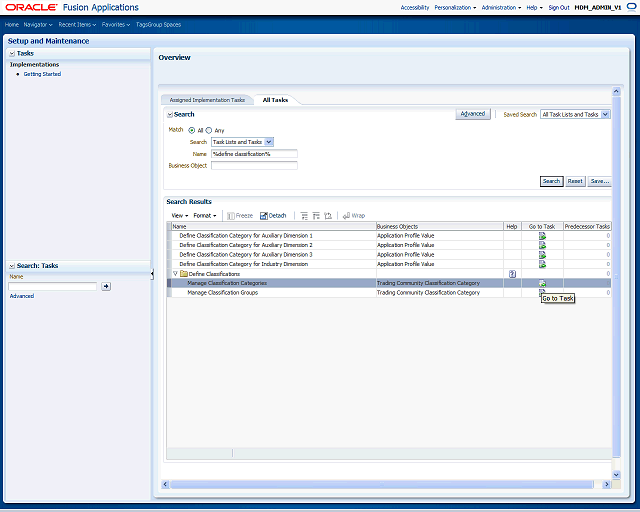Open the Administration menu
This screenshot has width=640, height=512.
tap(501, 7)
